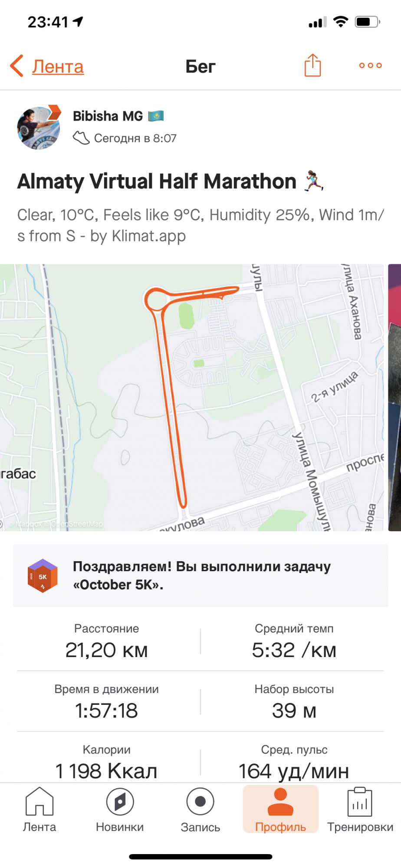The width and height of the screenshot is (401, 868).
Task: Tap the 21,20 км distance stat
Action: pos(107,650)
